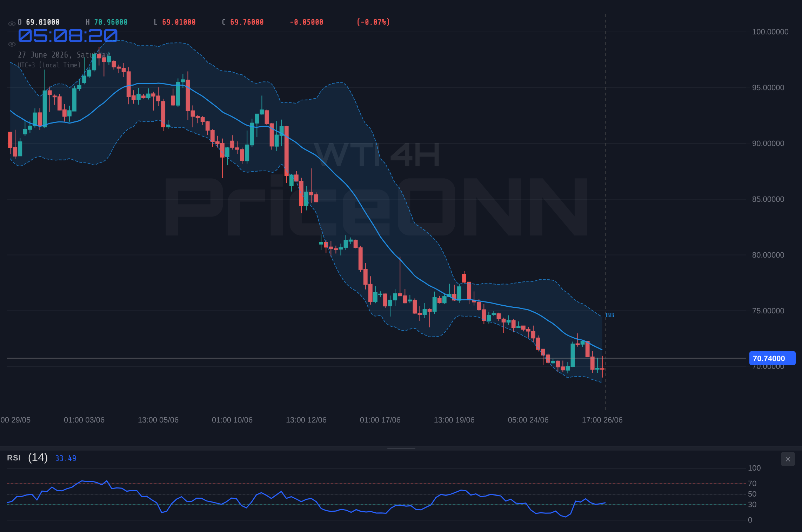
Task: Click the price change -0.05000
Action: (x=307, y=22)
